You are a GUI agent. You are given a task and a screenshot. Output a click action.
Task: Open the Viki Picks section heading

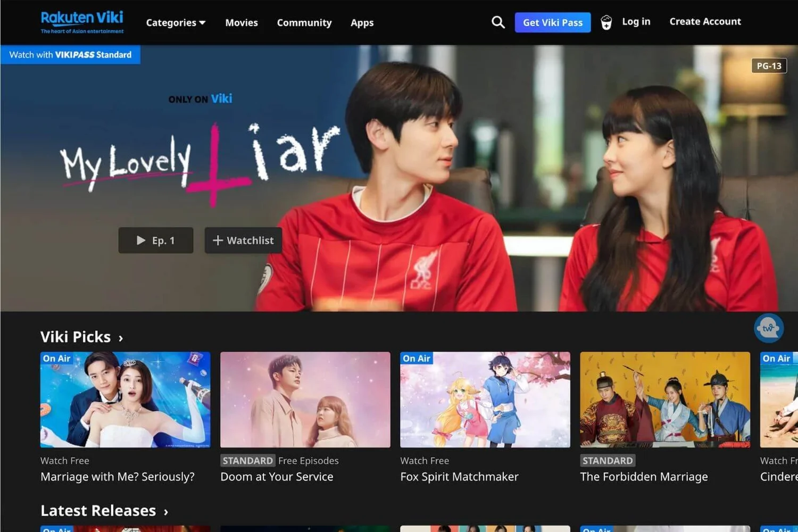pyautogui.click(x=76, y=337)
